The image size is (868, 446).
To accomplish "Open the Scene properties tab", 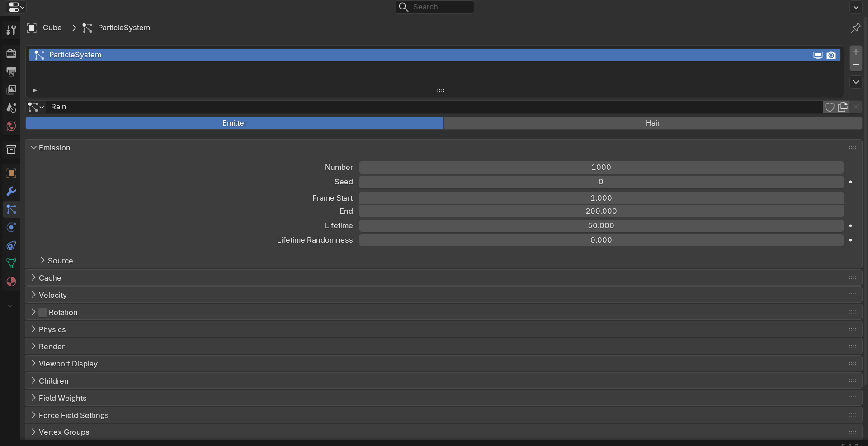I will [11, 108].
